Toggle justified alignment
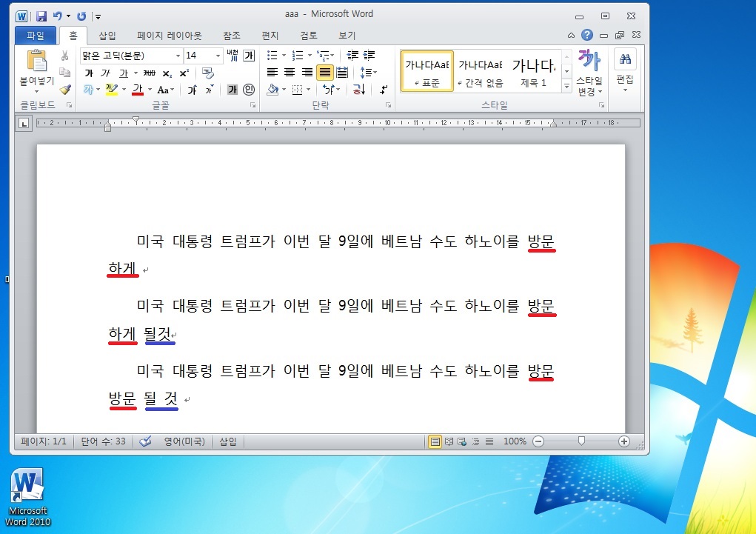Image resolution: width=756 pixels, height=534 pixels. click(x=324, y=73)
